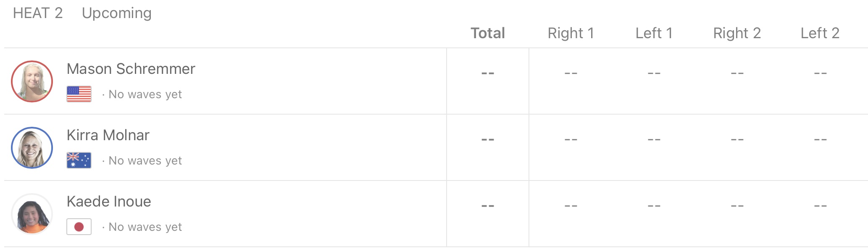Image resolution: width=868 pixels, height=251 pixels.
Task: Open Kaede Inoue's athlete name link
Action: (109, 201)
